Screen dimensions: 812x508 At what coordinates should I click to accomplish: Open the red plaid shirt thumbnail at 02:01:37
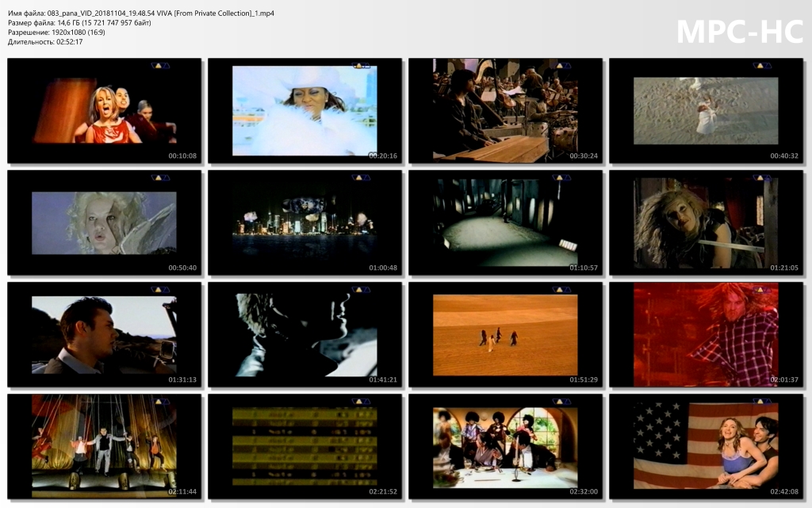706,334
